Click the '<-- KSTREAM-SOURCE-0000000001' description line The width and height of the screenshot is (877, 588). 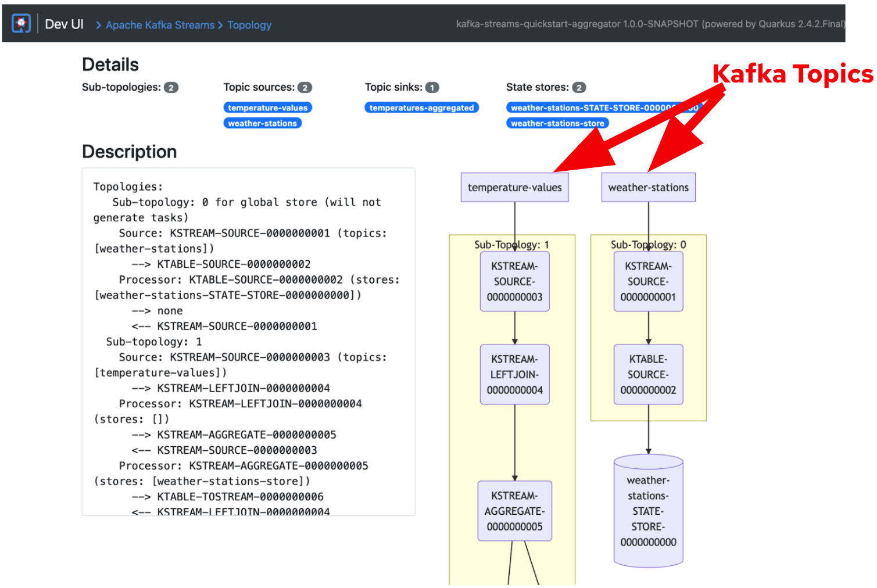[224, 326]
